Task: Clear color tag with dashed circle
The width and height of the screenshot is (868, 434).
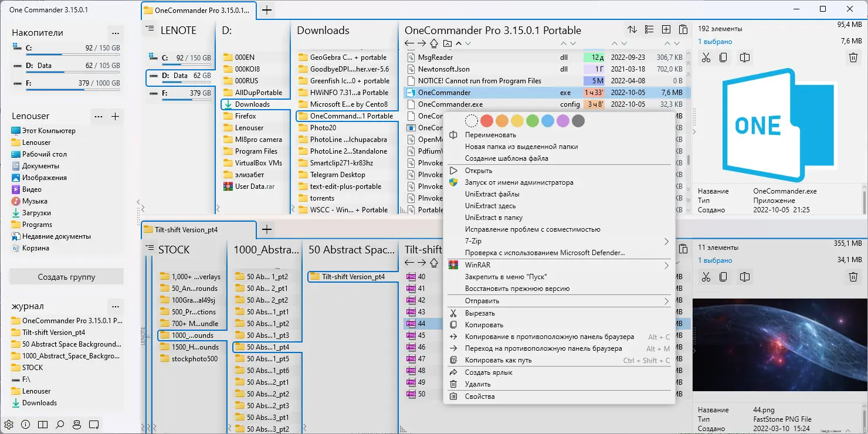Action: tap(472, 121)
